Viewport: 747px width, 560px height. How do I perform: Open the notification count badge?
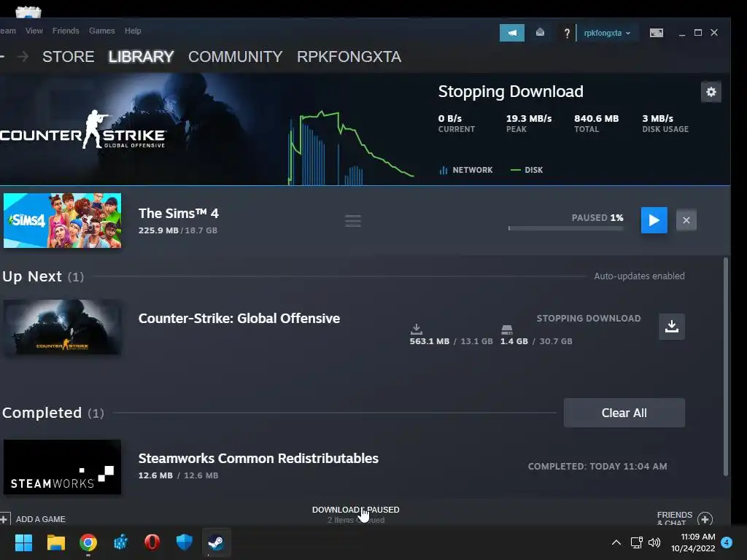(727, 542)
